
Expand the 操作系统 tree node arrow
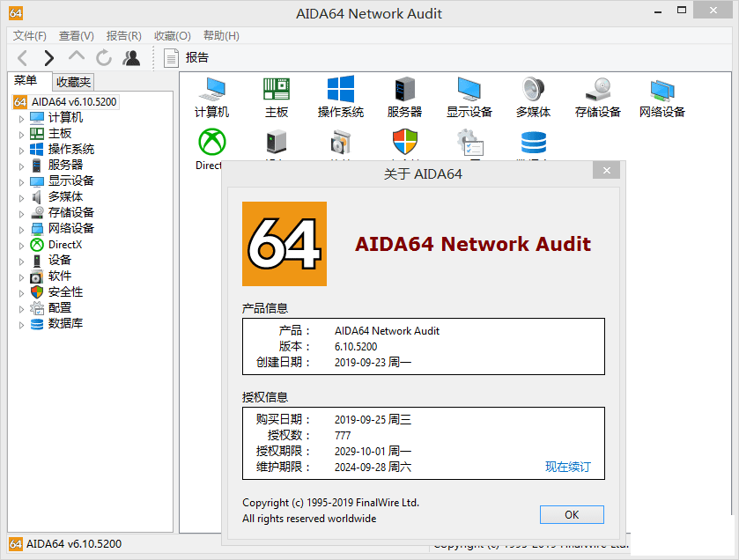coord(21,151)
